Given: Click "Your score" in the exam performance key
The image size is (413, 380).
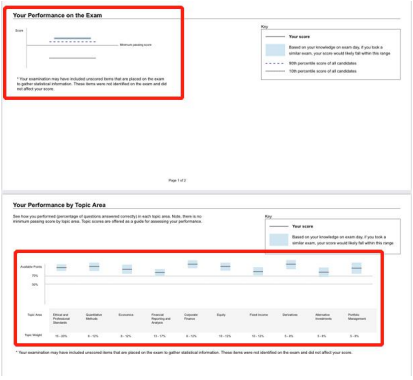Looking at the screenshot, I should [299, 37].
